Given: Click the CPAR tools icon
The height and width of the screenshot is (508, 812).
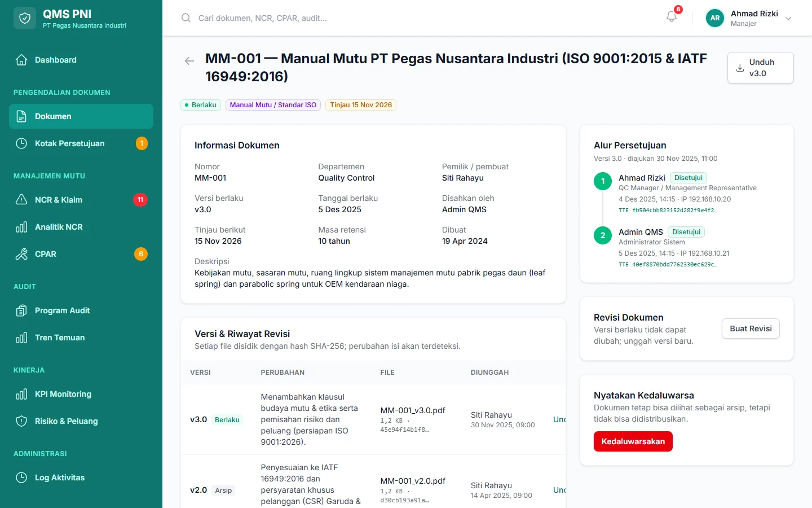Looking at the screenshot, I should (21, 254).
